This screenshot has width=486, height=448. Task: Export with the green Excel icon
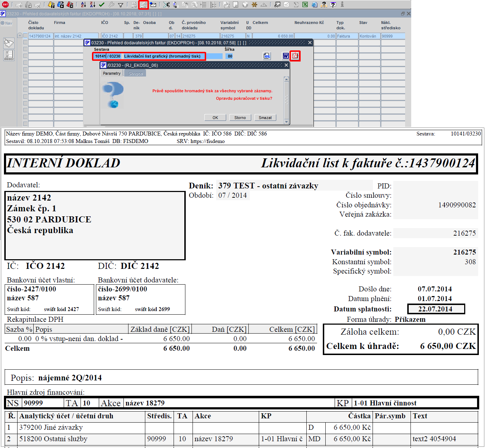pyautogui.click(x=305, y=5)
